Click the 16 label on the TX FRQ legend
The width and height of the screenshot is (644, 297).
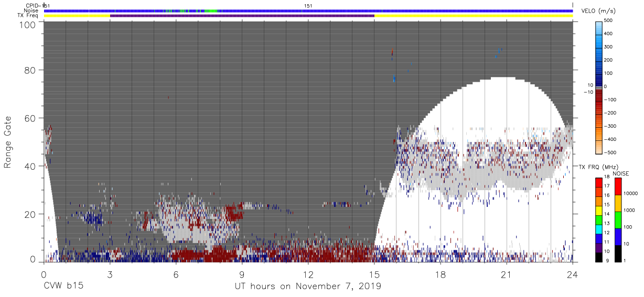pos(607,195)
